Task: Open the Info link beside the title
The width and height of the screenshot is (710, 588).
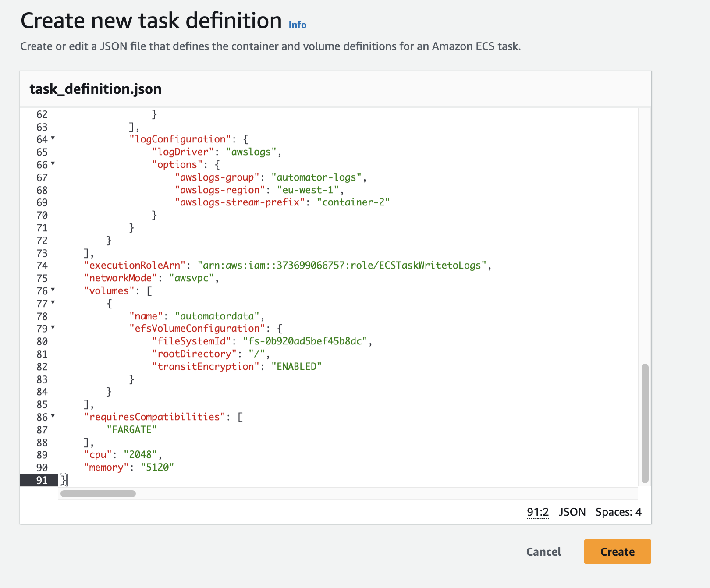Action: coord(297,25)
